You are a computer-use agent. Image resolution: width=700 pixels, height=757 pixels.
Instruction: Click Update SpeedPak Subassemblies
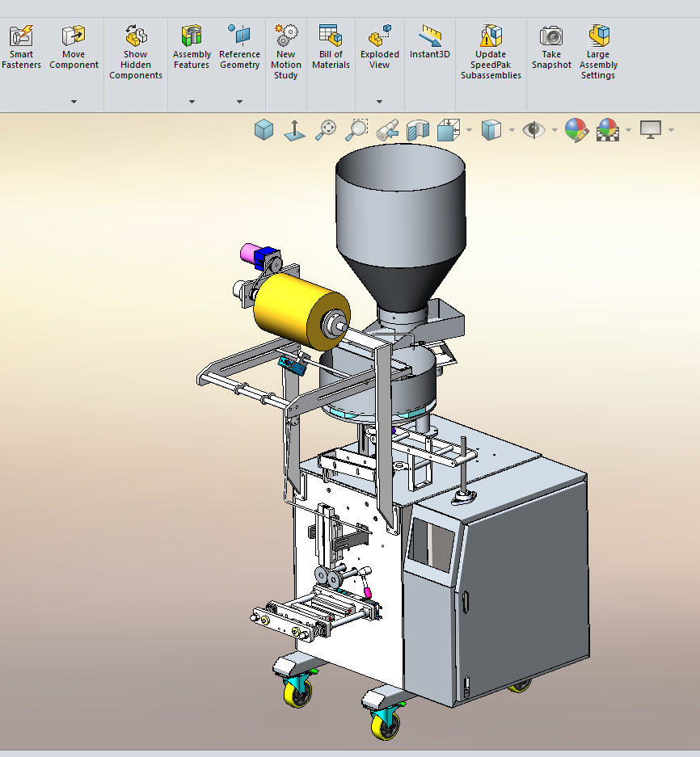(491, 53)
